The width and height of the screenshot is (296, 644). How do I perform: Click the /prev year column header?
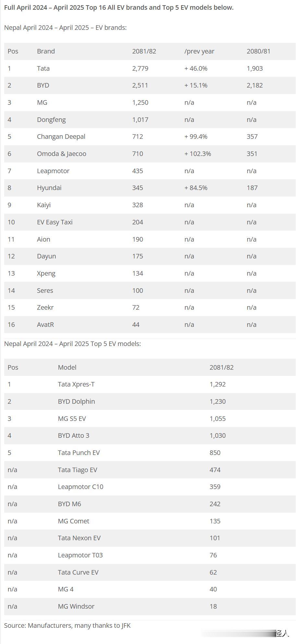[199, 51]
